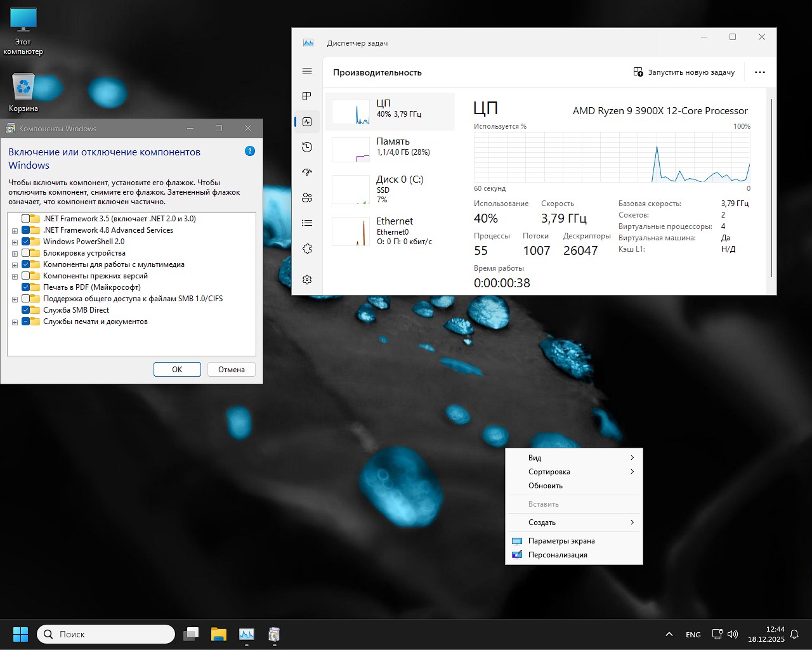The height and width of the screenshot is (650, 812).
Task: Expand hidden system tray icons
Action: (x=669, y=634)
